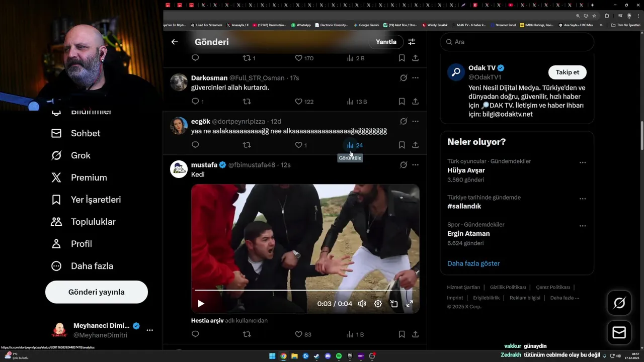This screenshot has height=362, width=644.
Task: Open Spotify from the Windows taskbar
Action: coord(339,356)
